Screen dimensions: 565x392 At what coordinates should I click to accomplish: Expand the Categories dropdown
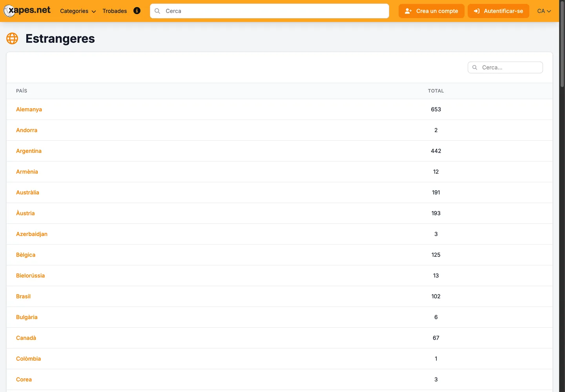point(78,11)
